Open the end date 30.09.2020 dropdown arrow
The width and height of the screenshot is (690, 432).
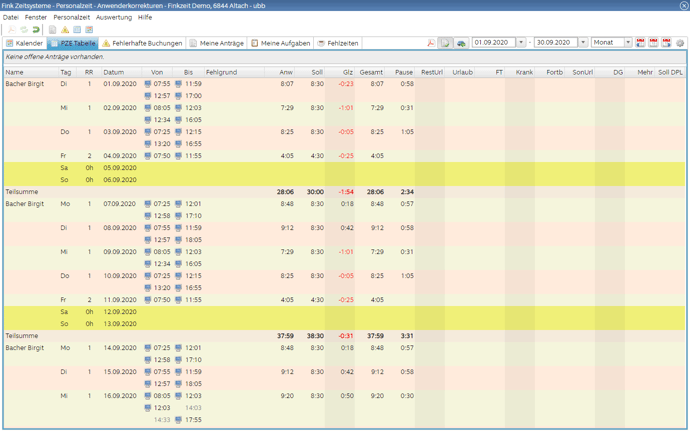583,43
